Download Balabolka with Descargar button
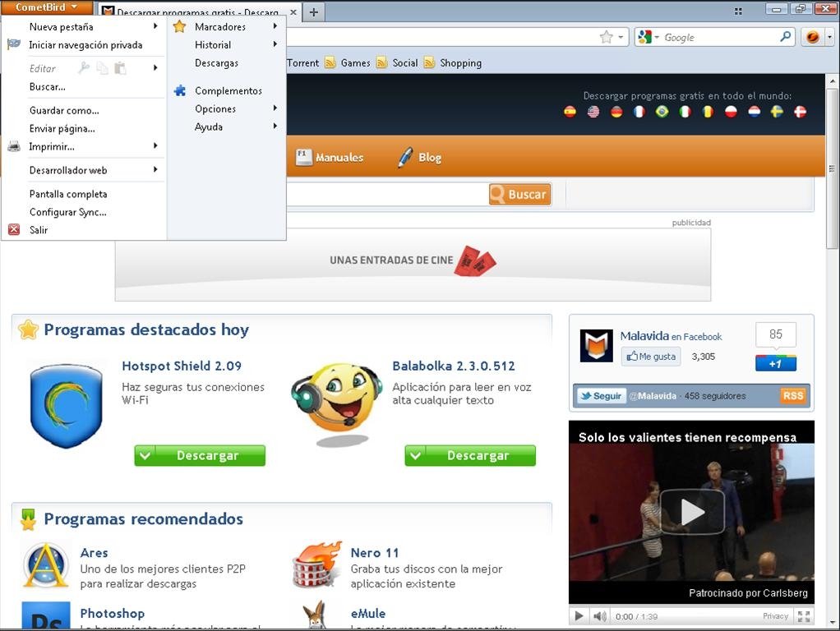This screenshot has height=631, width=840. pyautogui.click(x=470, y=455)
